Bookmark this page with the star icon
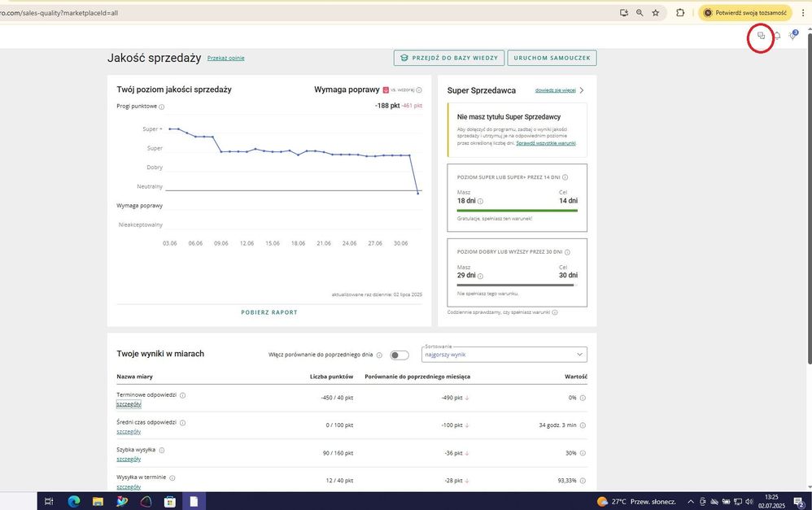 (x=656, y=13)
